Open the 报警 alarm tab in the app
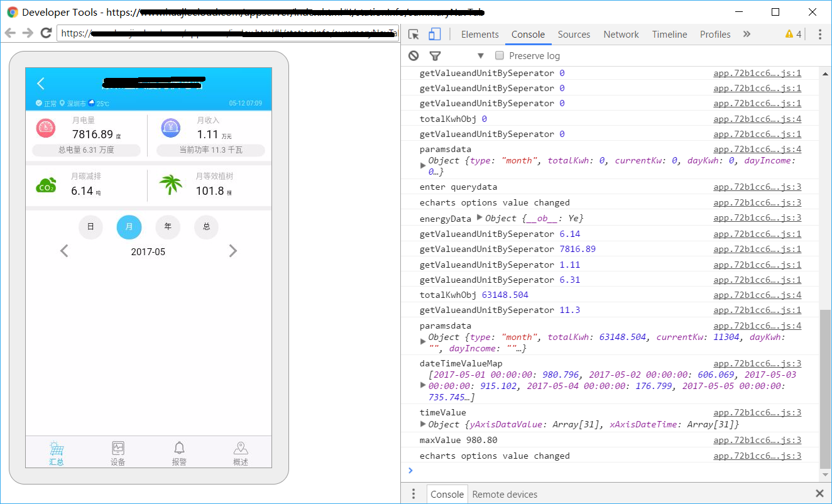832x504 pixels. [179, 454]
